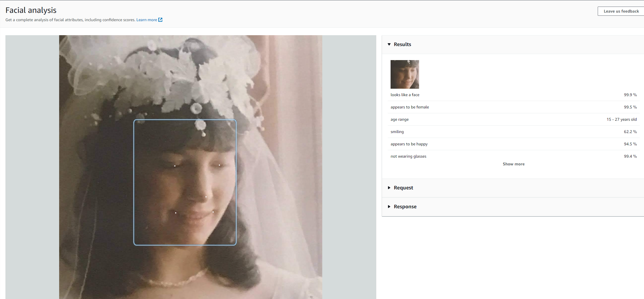Screen dimensions: 644x299
Task: Open the Learn more link
Action: [147, 20]
